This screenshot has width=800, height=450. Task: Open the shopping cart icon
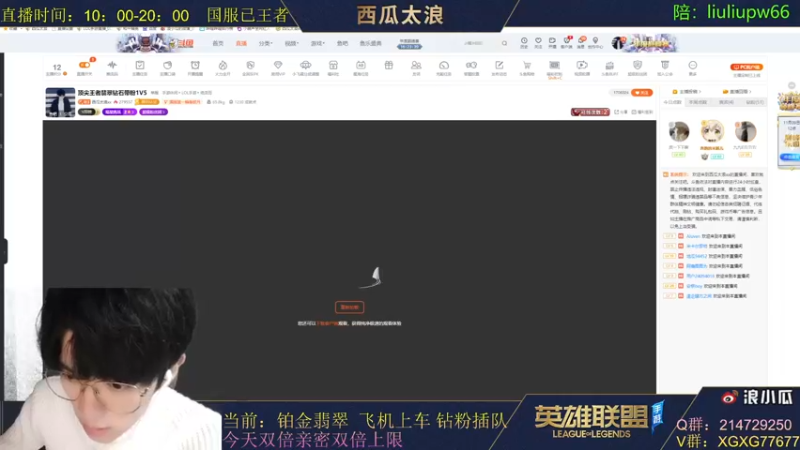527,65
